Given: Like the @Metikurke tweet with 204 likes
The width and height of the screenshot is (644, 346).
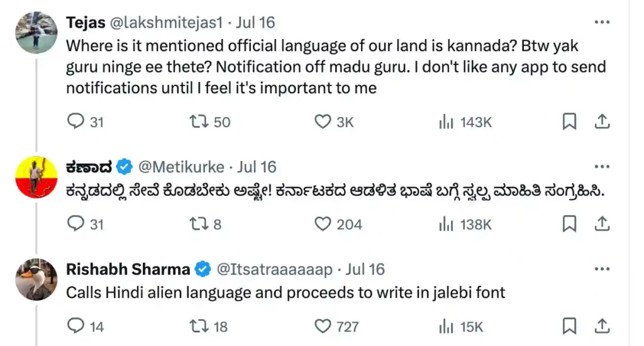Looking at the screenshot, I should [x=323, y=224].
